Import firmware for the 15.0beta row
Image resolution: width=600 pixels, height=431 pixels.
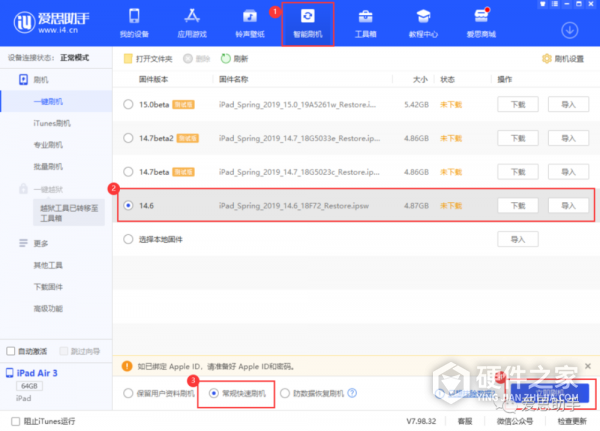click(x=568, y=104)
